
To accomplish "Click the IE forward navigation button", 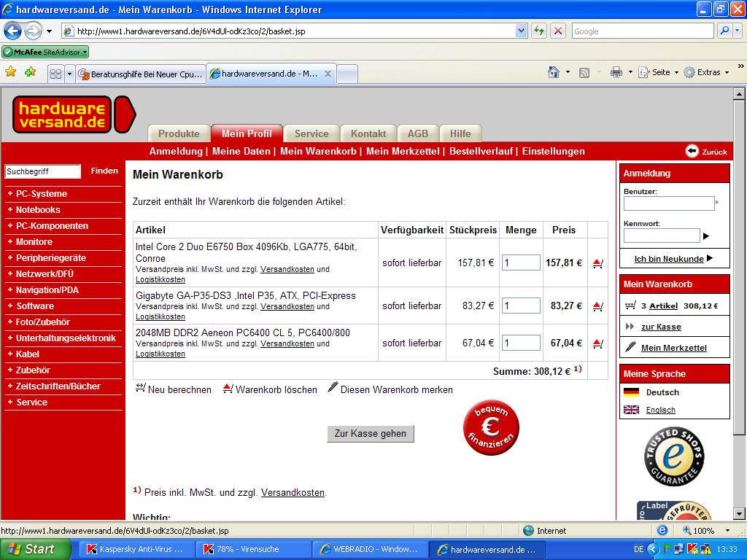I will (33, 31).
